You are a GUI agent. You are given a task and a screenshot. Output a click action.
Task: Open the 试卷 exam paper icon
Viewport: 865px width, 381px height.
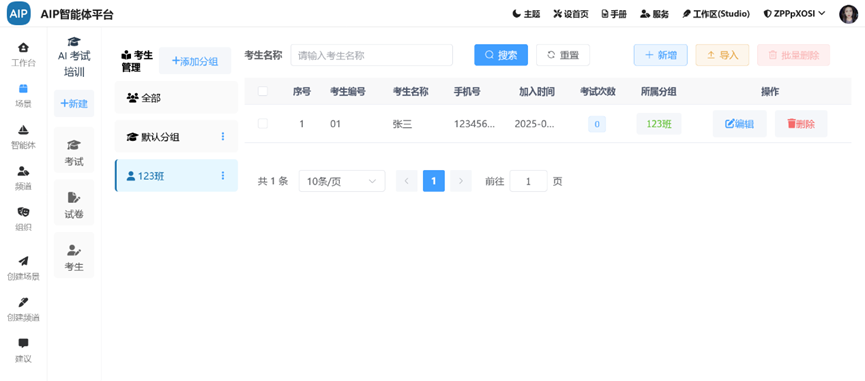coord(74,197)
